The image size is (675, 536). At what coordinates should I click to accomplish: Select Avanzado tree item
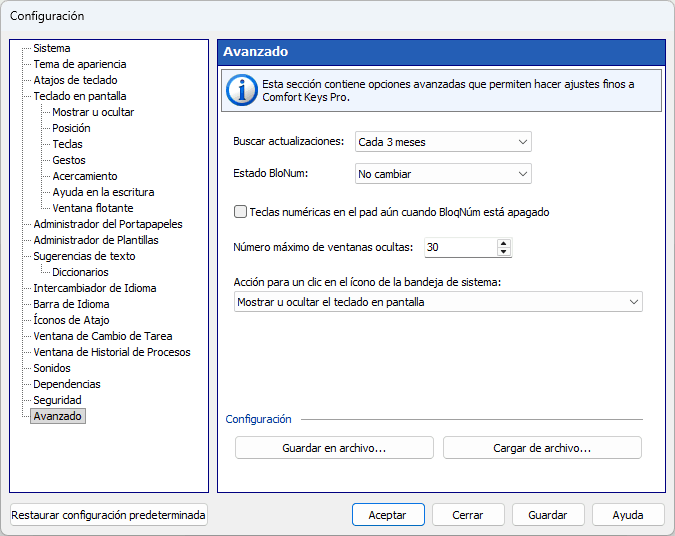[58, 416]
